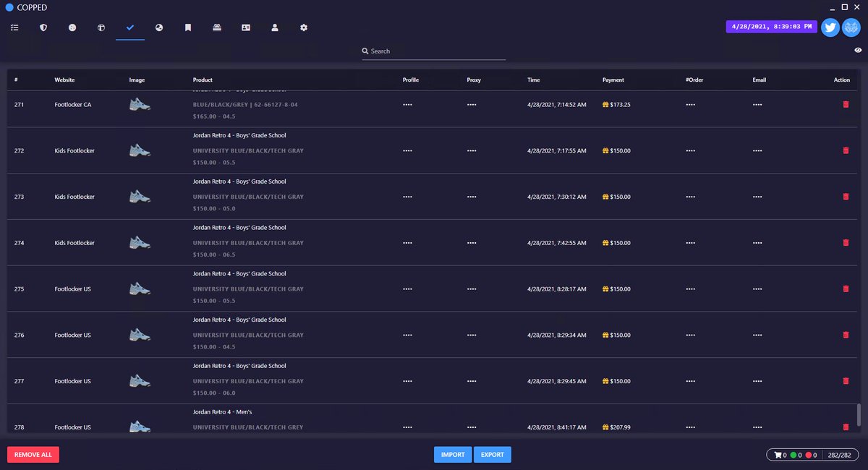Click the gift icon beside $207.99

tap(605, 427)
